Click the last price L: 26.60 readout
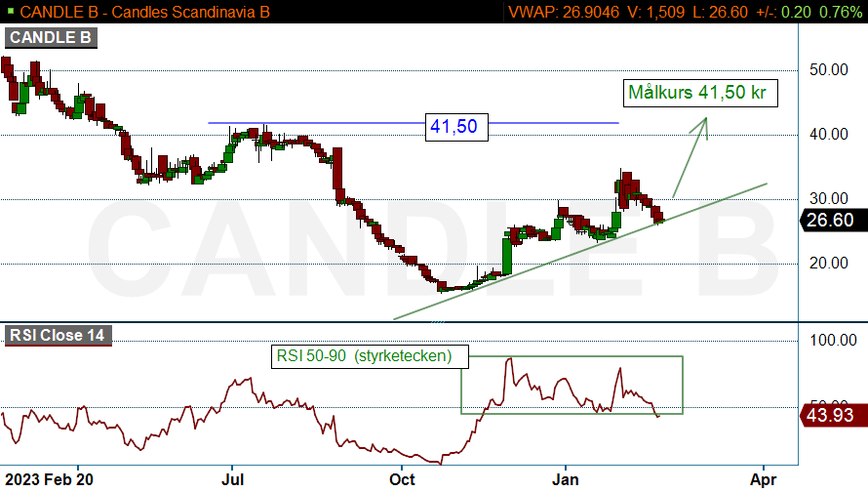Screen dimensions: 868x492 (720, 12)
